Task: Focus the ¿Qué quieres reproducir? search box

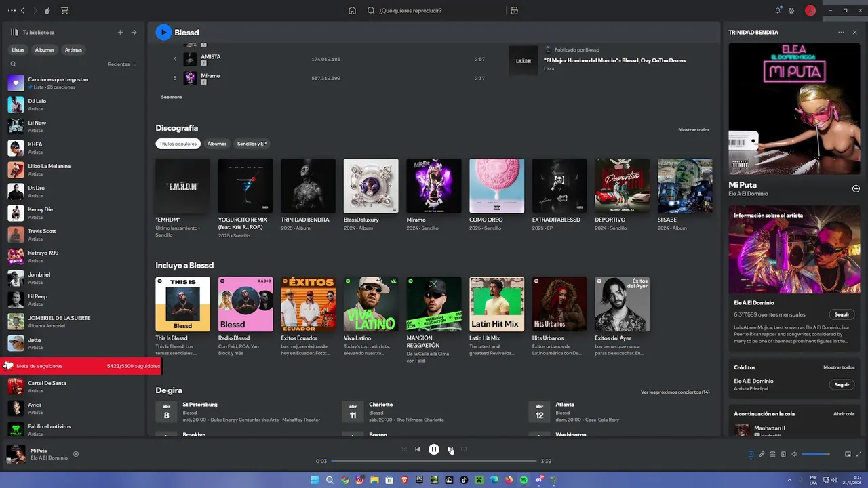Action: pyautogui.click(x=434, y=11)
